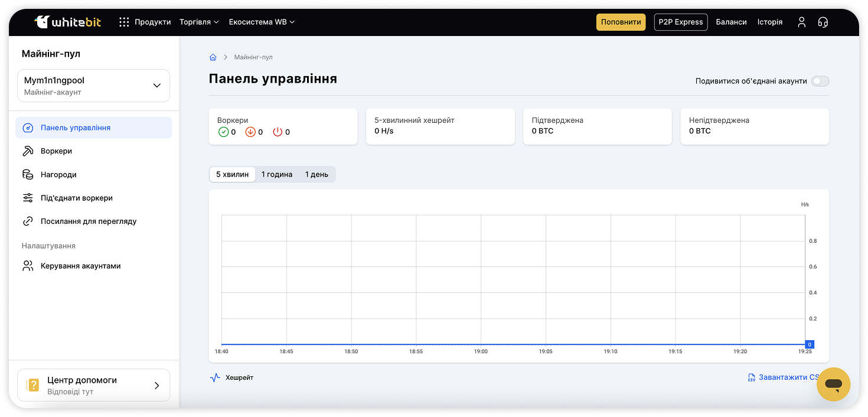Image resolution: width=868 pixels, height=417 pixels.
Task: Expand the Екосистема WB menu
Action: tap(262, 22)
